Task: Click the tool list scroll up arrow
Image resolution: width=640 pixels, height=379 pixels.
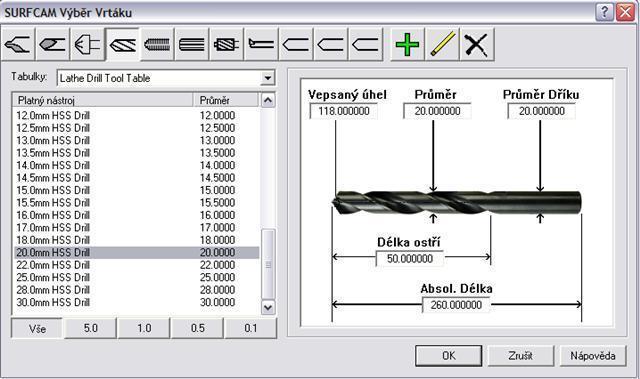Action: point(268,100)
